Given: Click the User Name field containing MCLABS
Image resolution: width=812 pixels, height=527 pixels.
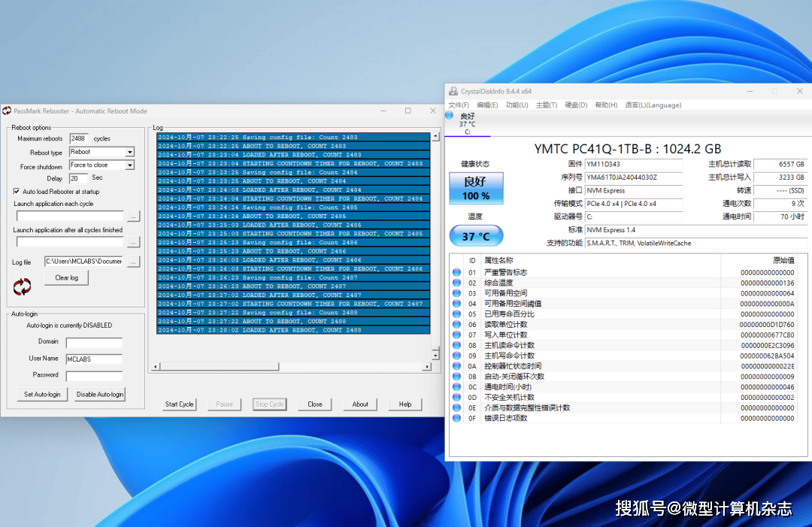Looking at the screenshot, I should point(94,359).
